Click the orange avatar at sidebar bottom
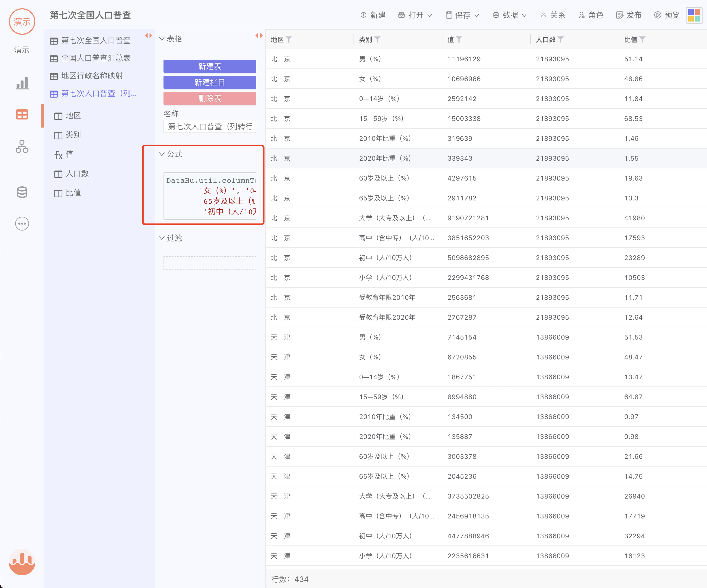Image resolution: width=707 pixels, height=588 pixels. (x=22, y=562)
